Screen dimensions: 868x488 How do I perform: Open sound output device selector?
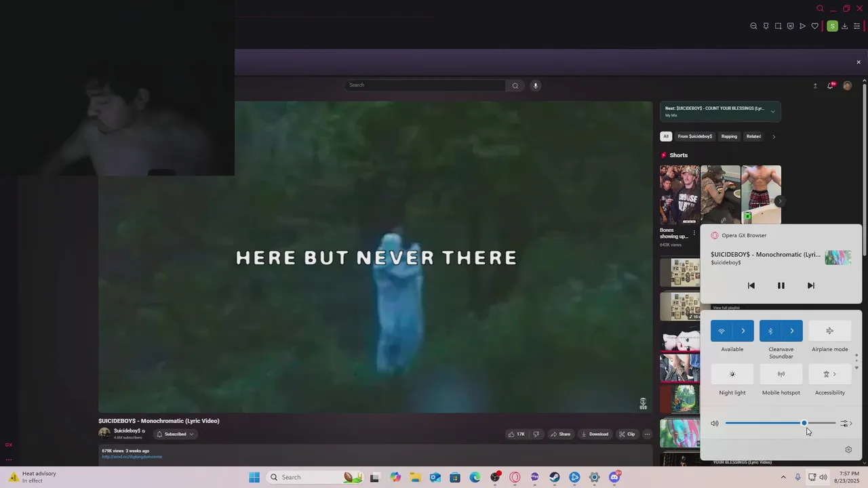point(846,424)
